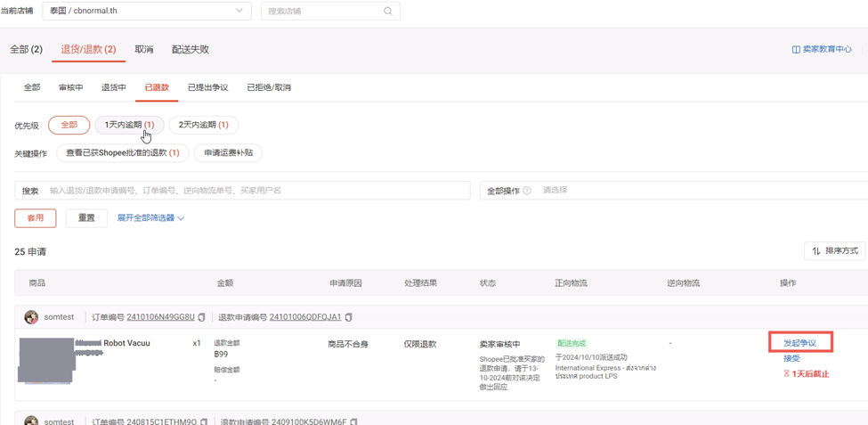This screenshot has height=425, width=868.
Task: Copy refund request number 24101006QDFQJA1
Action: point(348,317)
